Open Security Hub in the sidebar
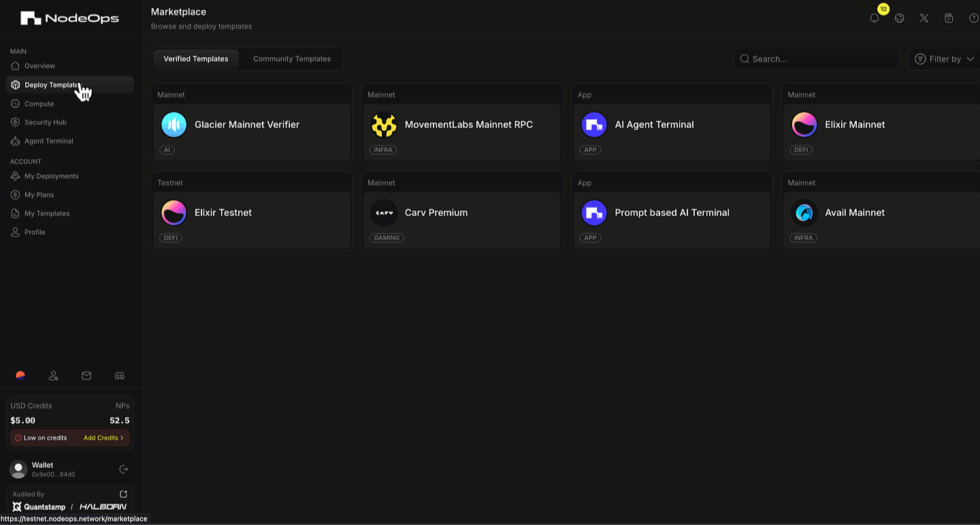Viewport: 980px width, 525px height. point(70,123)
